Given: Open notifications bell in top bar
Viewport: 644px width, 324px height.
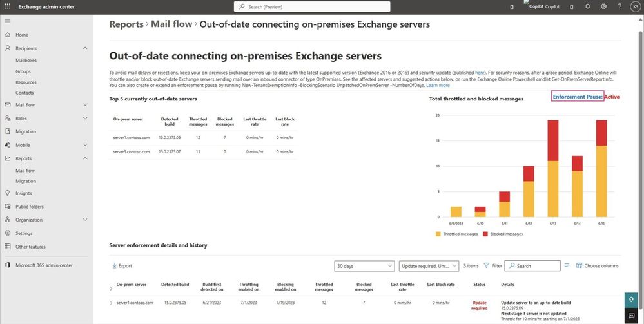Looking at the screenshot, I should [x=588, y=6].
